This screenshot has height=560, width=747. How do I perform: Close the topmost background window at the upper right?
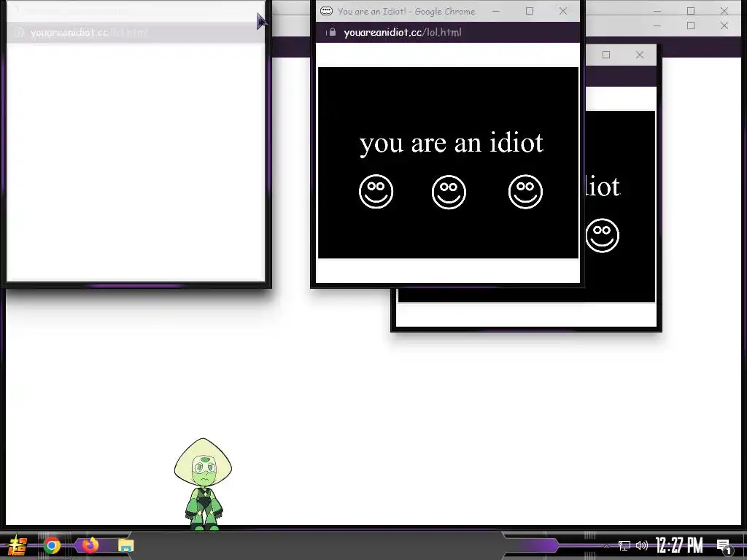(724, 10)
